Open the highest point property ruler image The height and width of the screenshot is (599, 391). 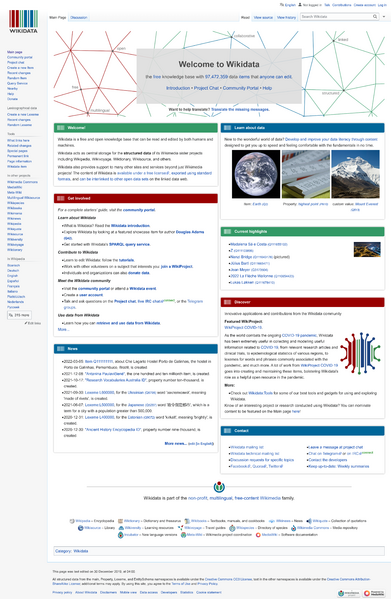(x=305, y=174)
